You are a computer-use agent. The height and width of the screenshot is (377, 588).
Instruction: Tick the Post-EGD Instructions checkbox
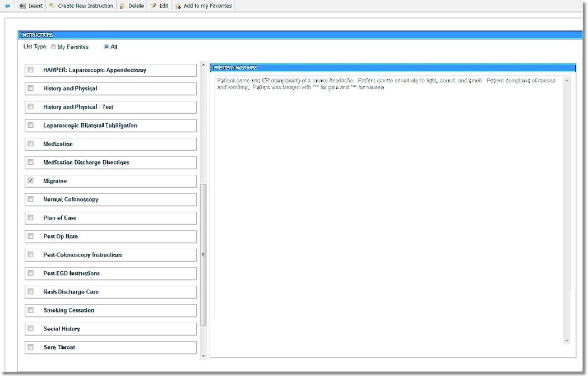click(x=31, y=273)
